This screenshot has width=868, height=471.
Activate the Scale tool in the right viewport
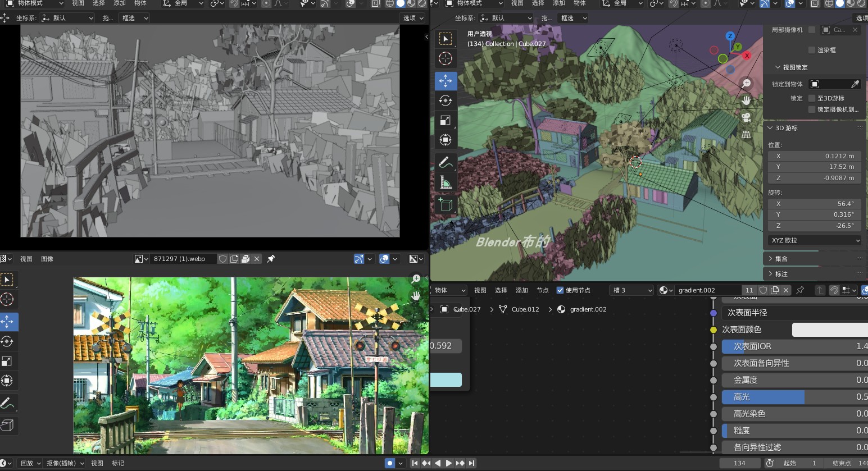[x=446, y=120]
